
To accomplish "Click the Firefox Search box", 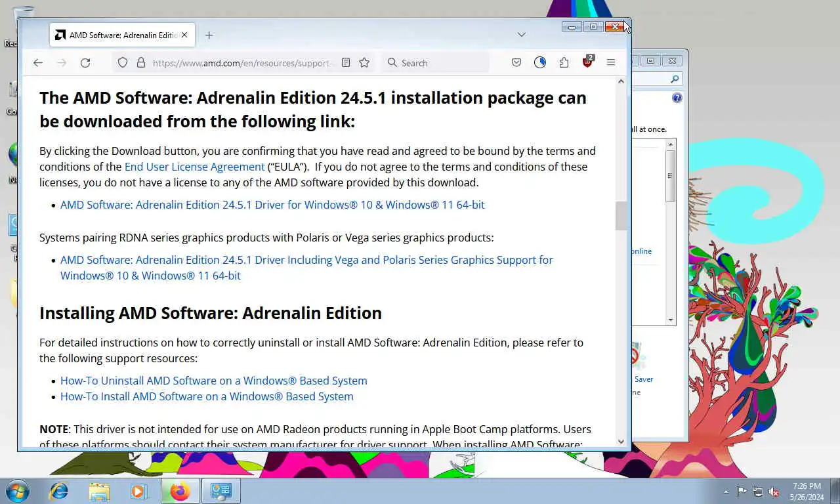I will click(435, 63).
